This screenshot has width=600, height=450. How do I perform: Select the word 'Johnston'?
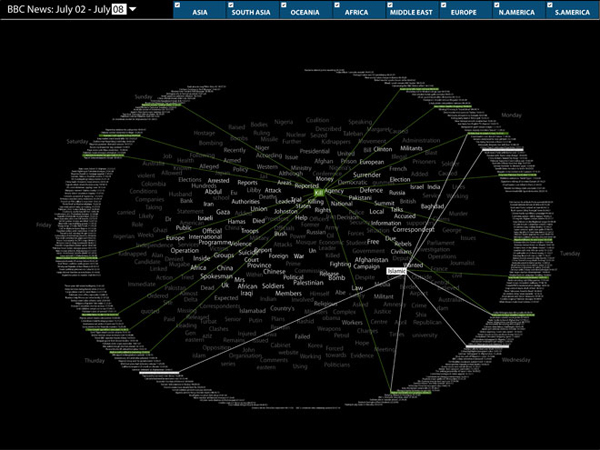pos(285,211)
